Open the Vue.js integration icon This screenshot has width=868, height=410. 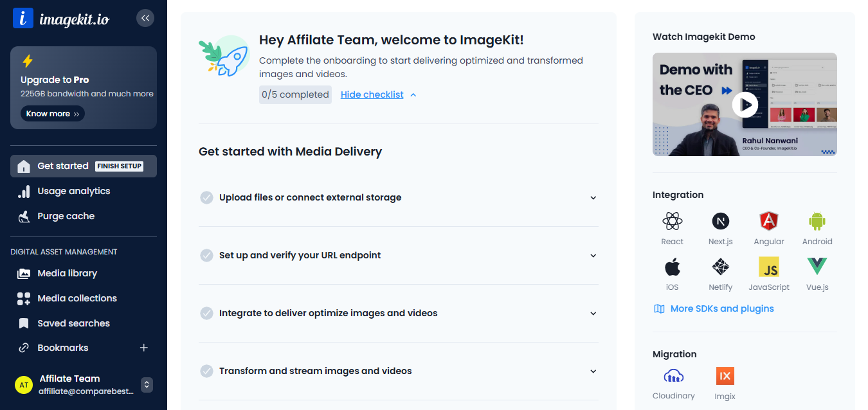[817, 267]
